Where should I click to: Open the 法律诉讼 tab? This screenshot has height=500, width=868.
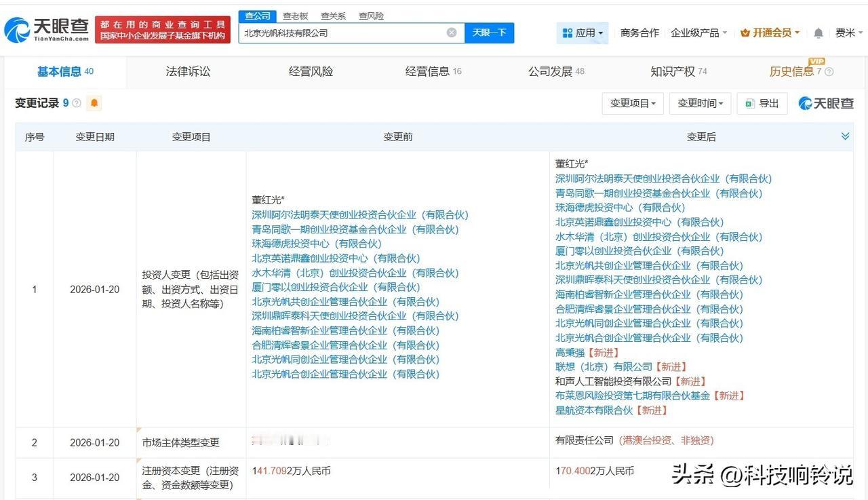pos(187,70)
